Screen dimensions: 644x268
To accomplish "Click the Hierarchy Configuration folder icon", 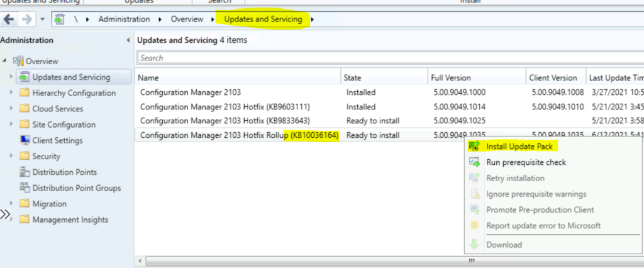I will coord(25,93).
